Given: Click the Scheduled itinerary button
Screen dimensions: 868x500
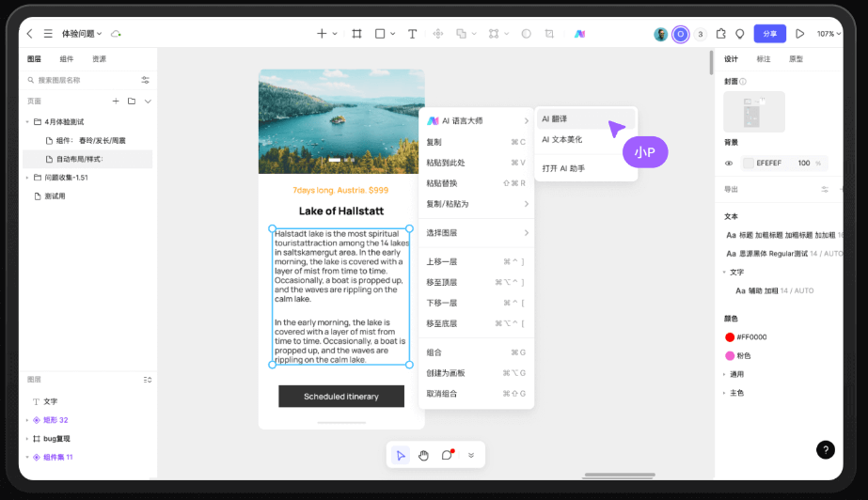Looking at the screenshot, I should click(x=341, y=396).
